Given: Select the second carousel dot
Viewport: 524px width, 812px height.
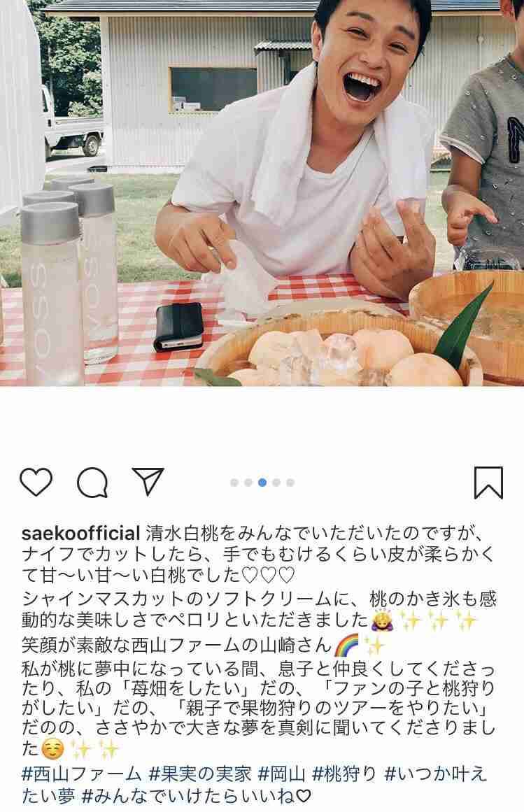Looking at the screenshot, I should pyautogui.click(x=248, y=483).
